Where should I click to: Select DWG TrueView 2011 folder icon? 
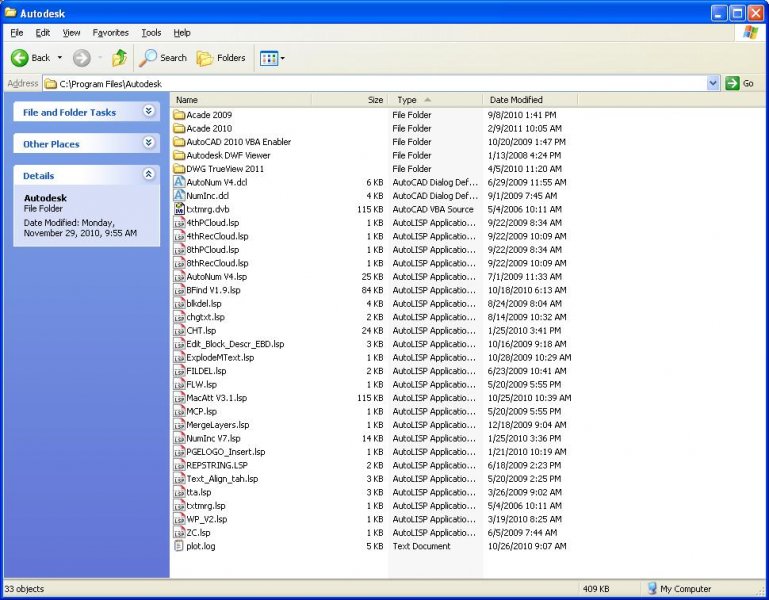(179, 169)
